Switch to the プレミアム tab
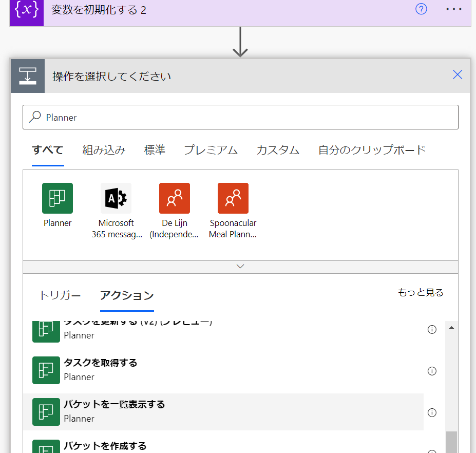 click(x=211, y=150)
